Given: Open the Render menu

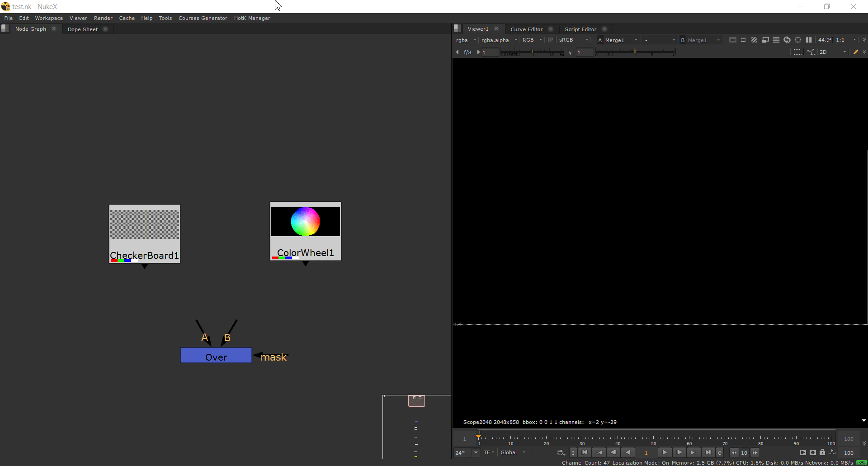Looking at the screenshot, I should click(x=103, y=18).
